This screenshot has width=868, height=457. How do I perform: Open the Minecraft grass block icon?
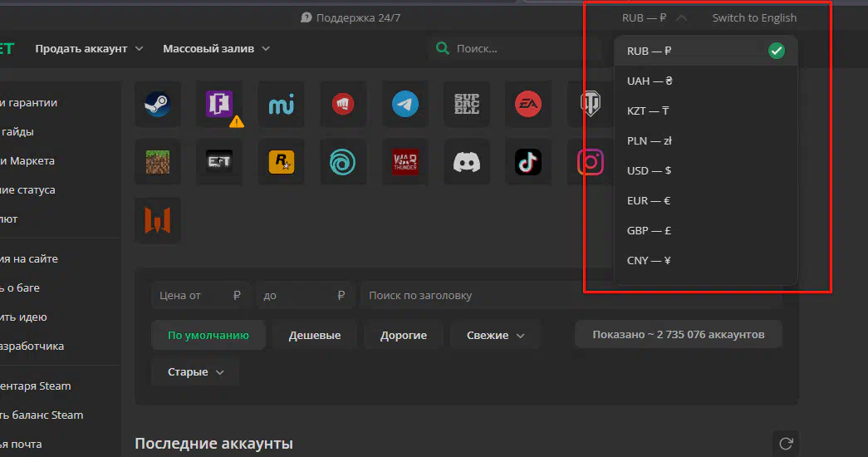tap(158, 162)
